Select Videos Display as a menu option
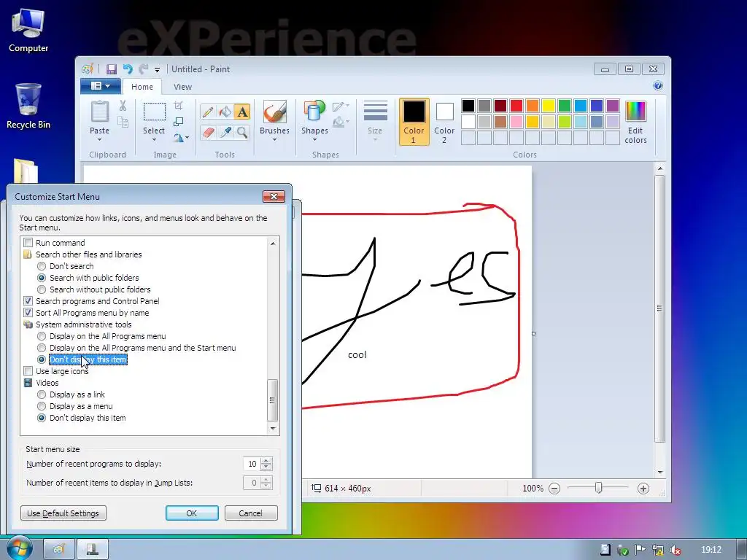The width and height of the screenshot is (747, 560). pos(42,406)
